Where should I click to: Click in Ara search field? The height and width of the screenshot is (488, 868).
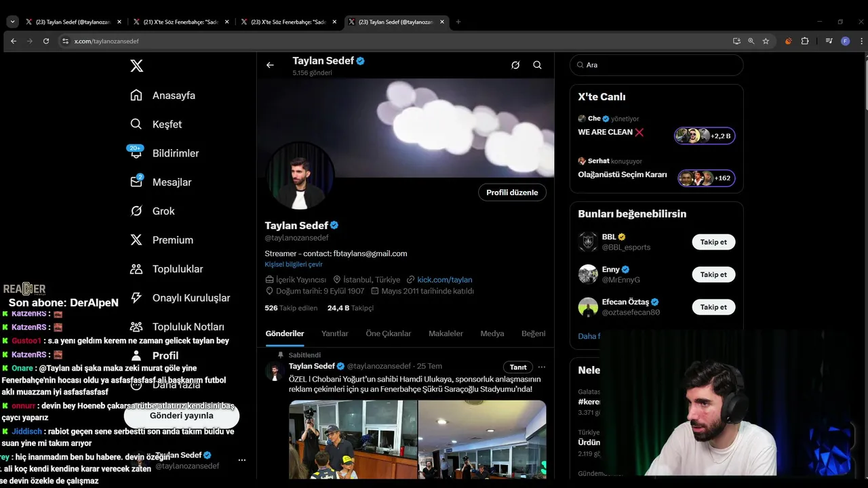click(656, 65)
